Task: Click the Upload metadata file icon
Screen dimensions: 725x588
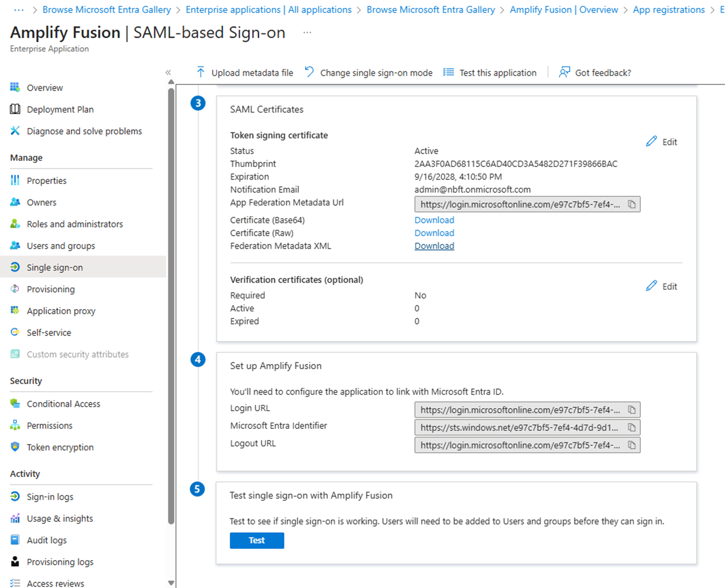Action: tap(200, 72)
